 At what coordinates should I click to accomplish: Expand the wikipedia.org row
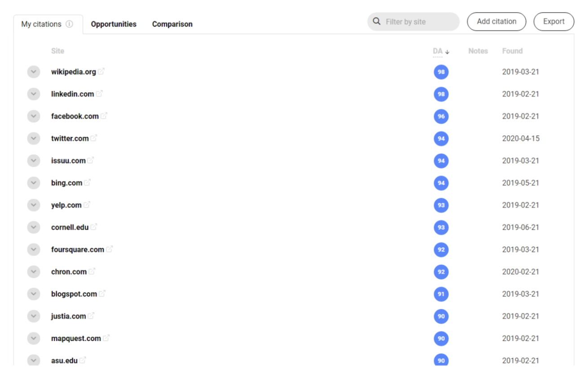34,72
